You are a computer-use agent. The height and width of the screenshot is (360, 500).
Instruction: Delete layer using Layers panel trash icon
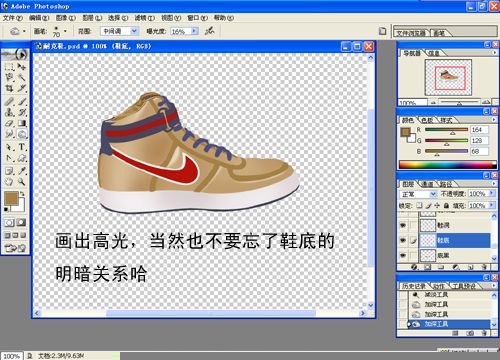coord(485,267)
